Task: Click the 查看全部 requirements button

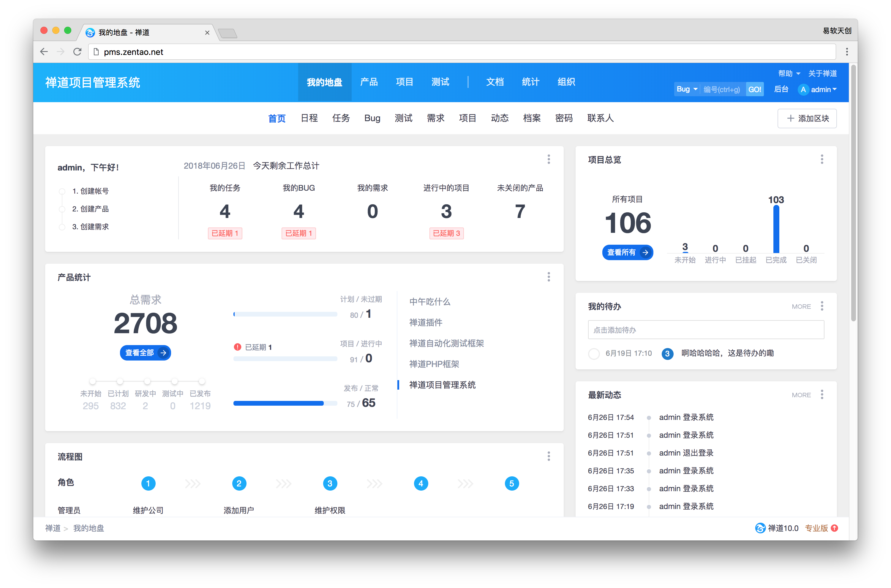Action: point(146,353)
